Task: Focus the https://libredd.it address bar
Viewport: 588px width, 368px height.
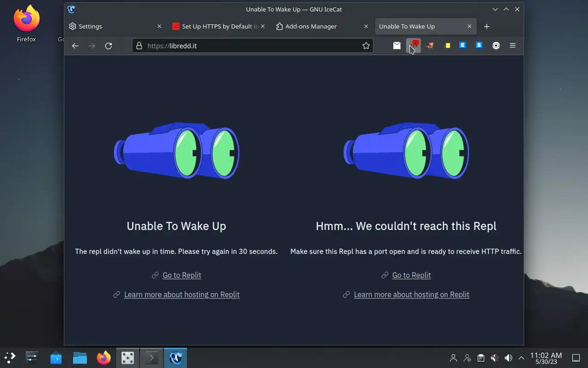Action: click(253, 46)
